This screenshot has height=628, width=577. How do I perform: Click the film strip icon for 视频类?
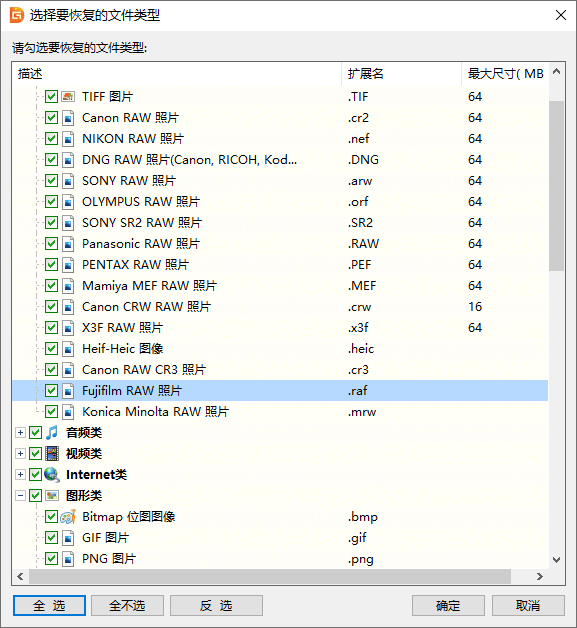[52, 453]
